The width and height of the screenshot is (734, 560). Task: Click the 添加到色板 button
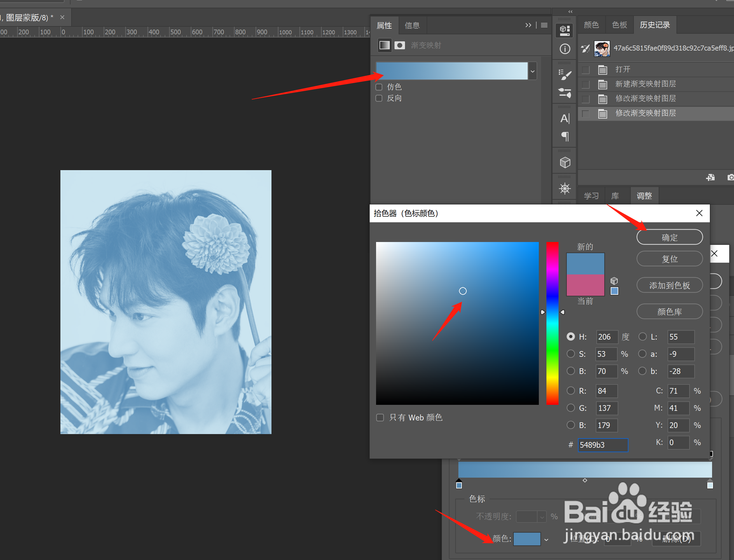click(669, 285)
